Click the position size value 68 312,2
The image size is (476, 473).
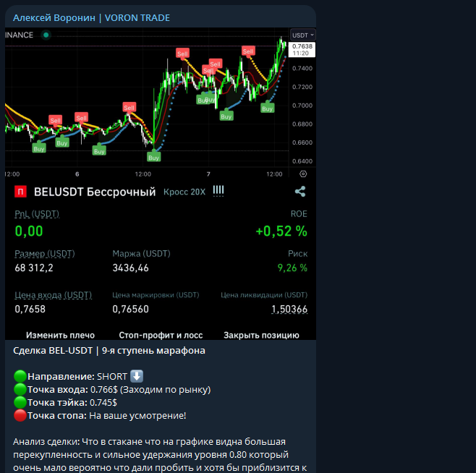(x=34, y=268)
